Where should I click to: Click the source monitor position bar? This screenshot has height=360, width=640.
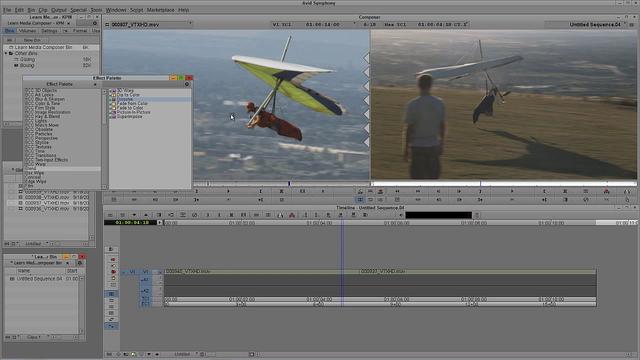(x=281, y=184)
